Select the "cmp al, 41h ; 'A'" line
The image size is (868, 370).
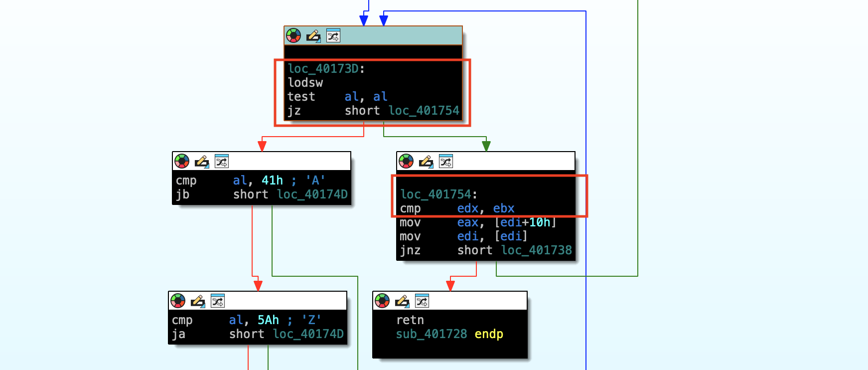tap(251, 181)
